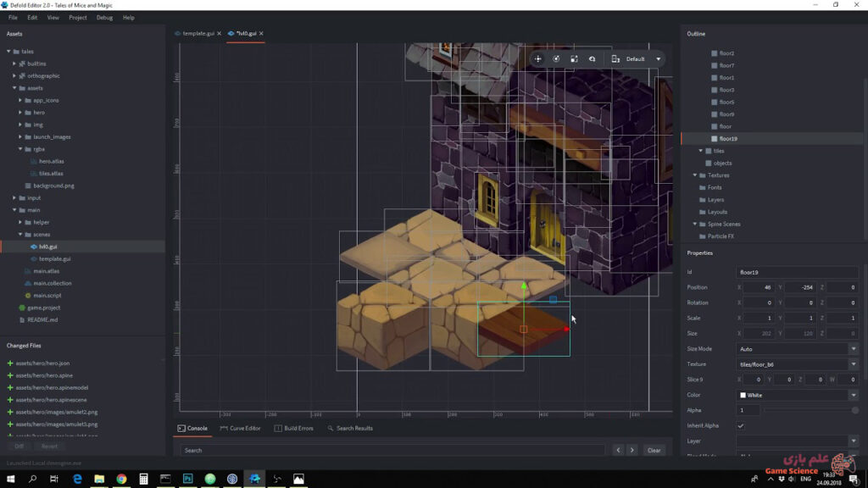The height and width of the screenshot is (488, 868).
Task: Click the Id field containing floor19
Action: click(x=797, y=272)
